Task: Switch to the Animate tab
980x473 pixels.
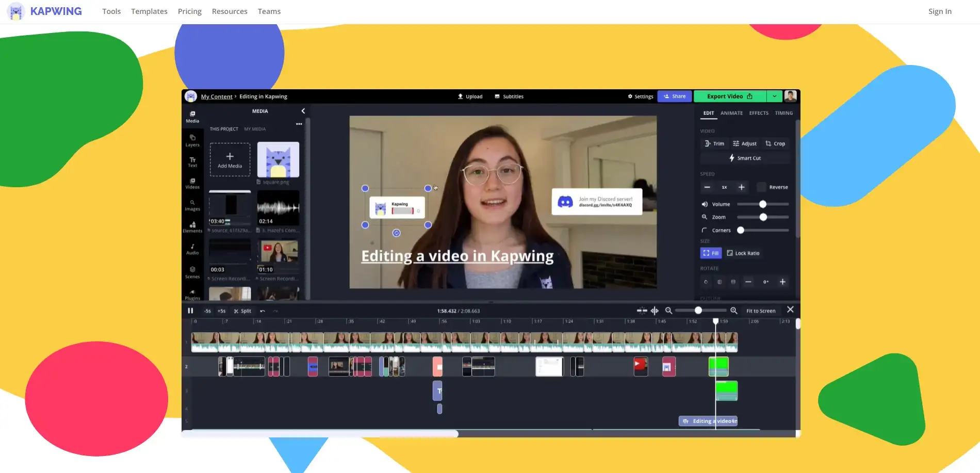Action: click(x=731, y=113)
